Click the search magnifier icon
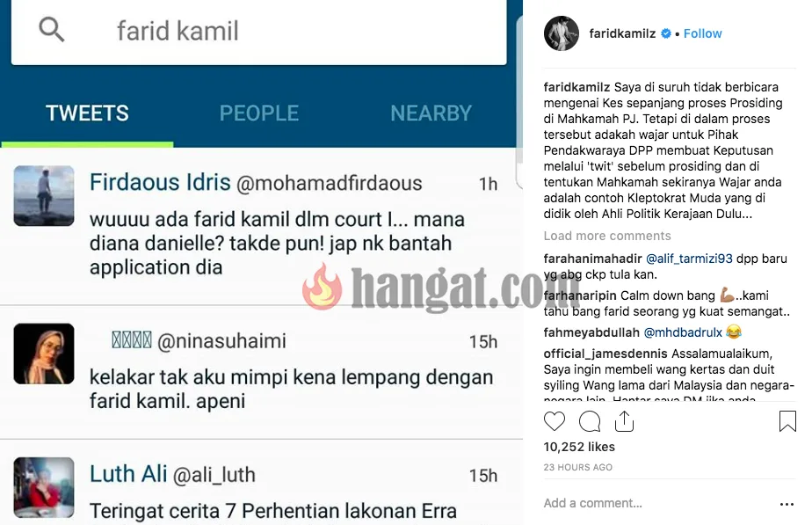812x525 pixels. [51, 30]
